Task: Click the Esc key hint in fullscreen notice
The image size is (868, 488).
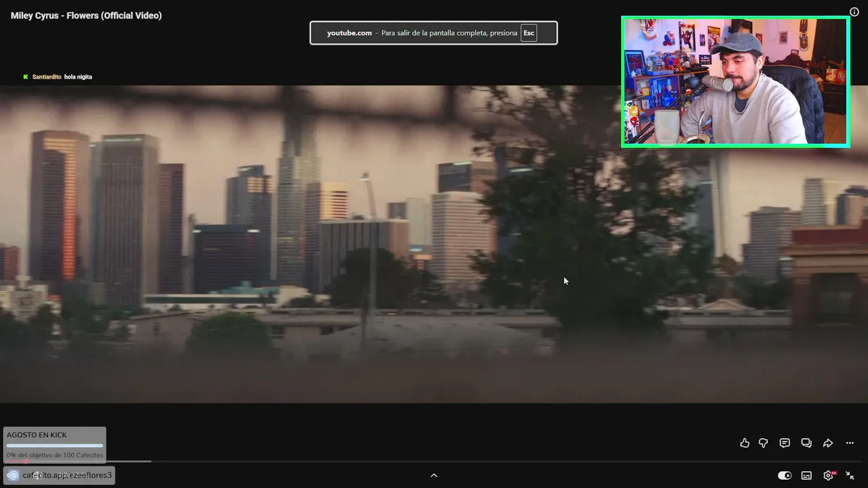Action: point(529,33)
